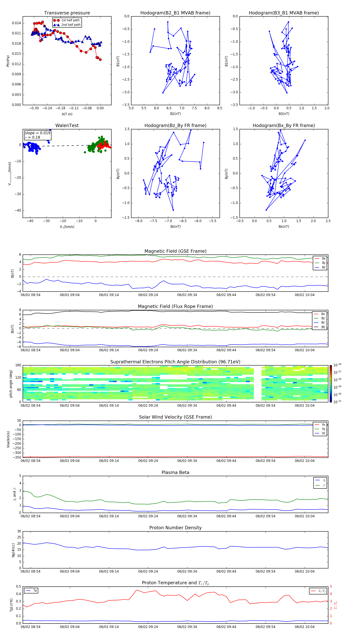Click the 'pitch angle (deg)' axis label
This screenshot has width=351, height=644.
[x=11, y=384]
